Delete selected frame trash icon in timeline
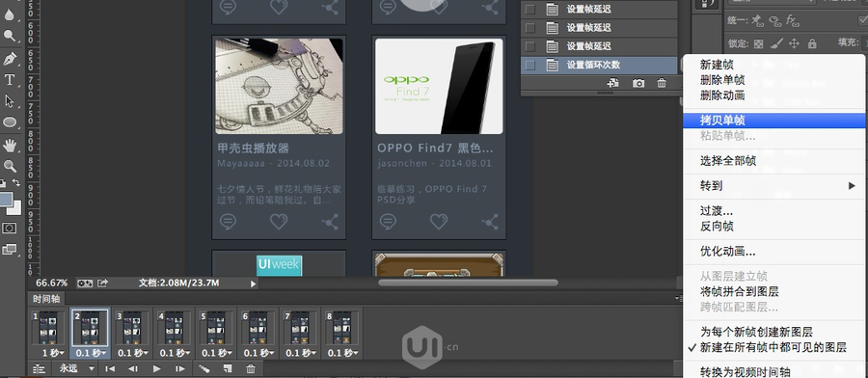Image resolution: width=868 pixels, height=378 pixels. point(250,368)
